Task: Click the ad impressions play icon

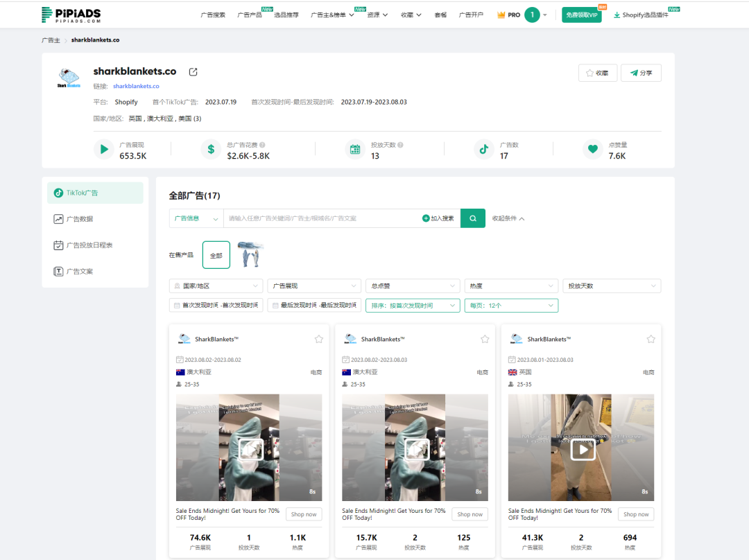Action: (103, 150)
